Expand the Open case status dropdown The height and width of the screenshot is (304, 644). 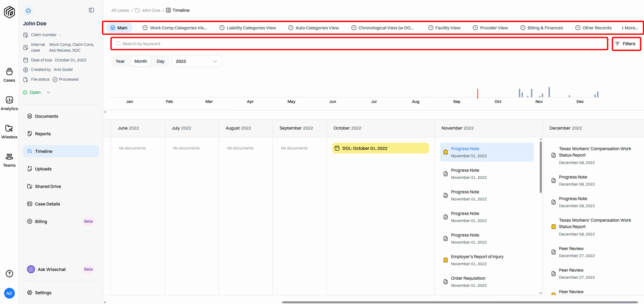37,92
